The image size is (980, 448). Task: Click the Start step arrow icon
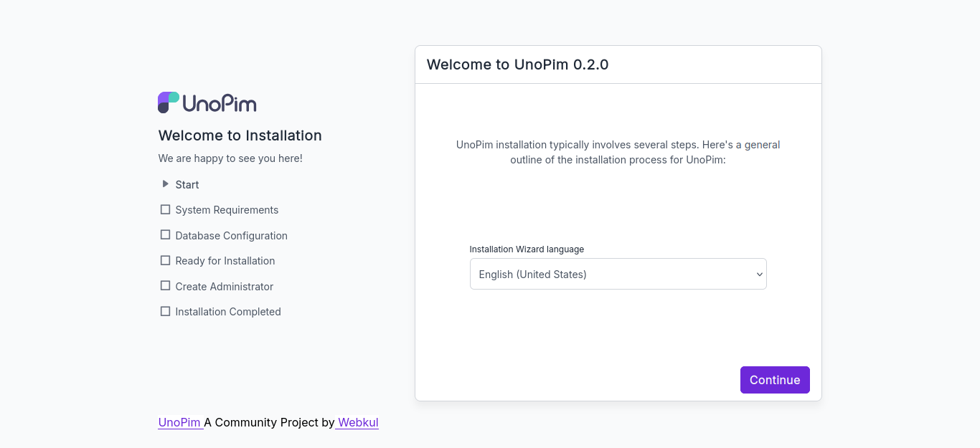(x=166, y=184)
